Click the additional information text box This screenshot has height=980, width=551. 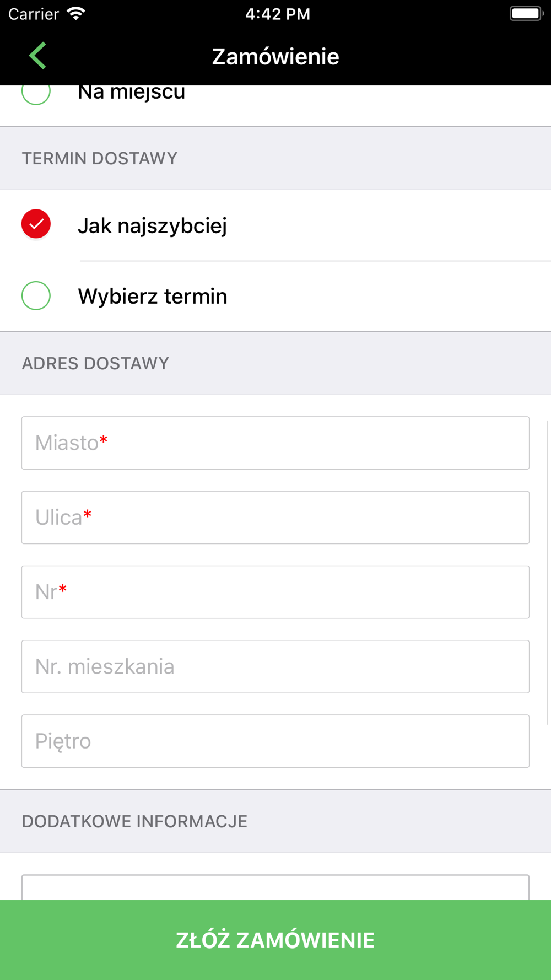coord(275,887)
